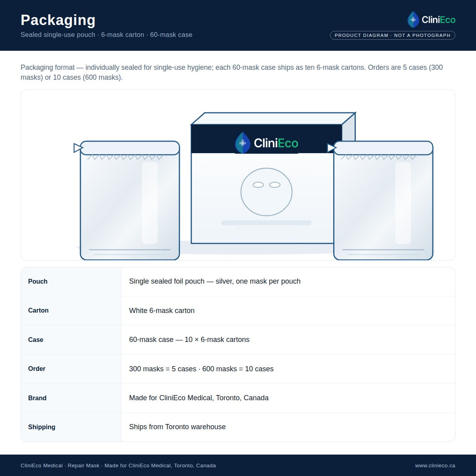Click the CliniEco wordmark in the header
Viewport: 476px width, 476px height.
(438, 20)
